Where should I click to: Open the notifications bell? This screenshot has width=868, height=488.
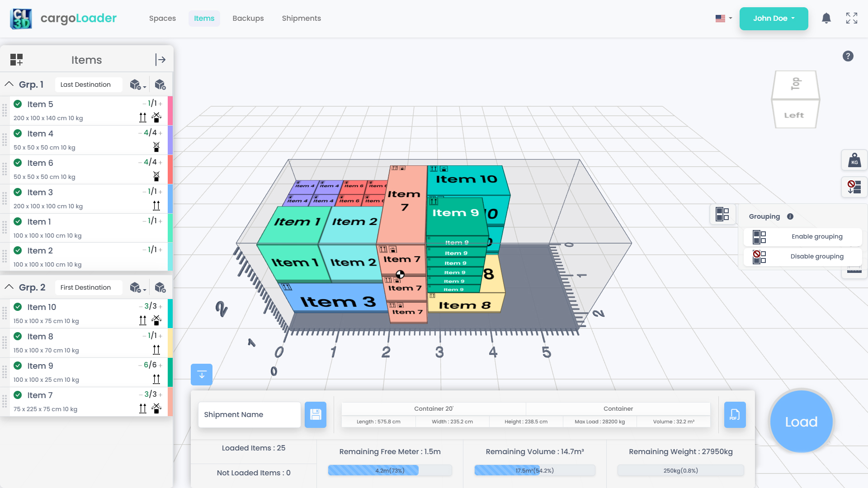826,18
